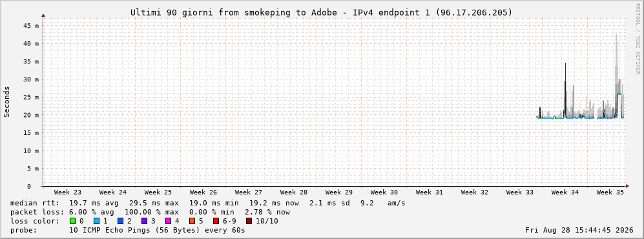Viewport: 644px width, 239px height.
Task: Click the orange loss color 5 swatch
Action: pos(192,221)
